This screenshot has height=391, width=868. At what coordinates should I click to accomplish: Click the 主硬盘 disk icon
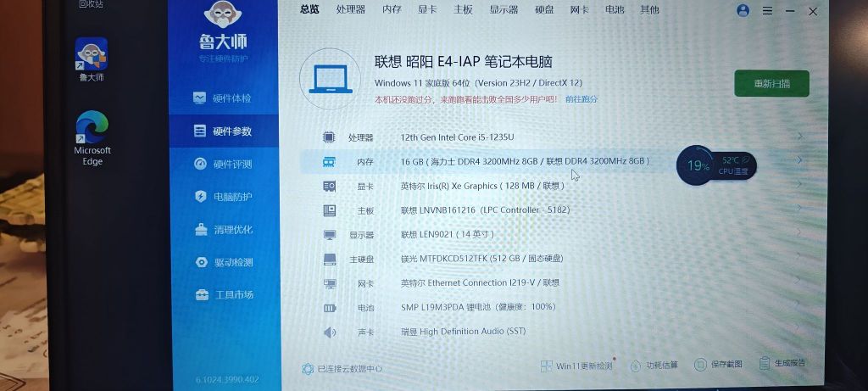tap(330, 259)
